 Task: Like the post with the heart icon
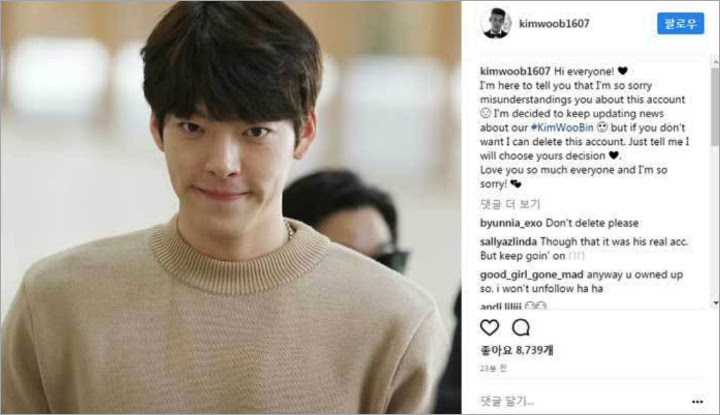click(x=489, y=328)
